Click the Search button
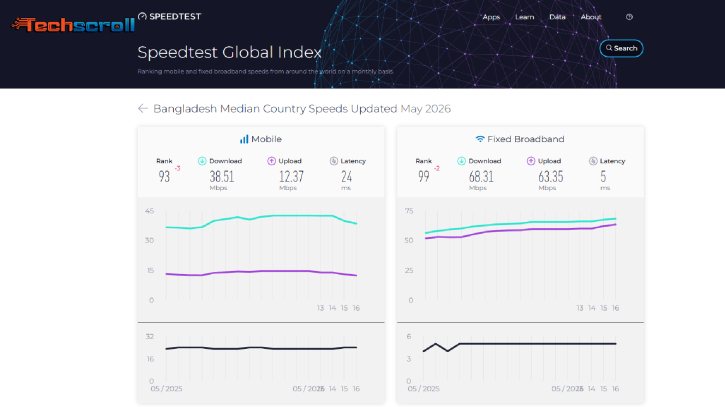 621,48
